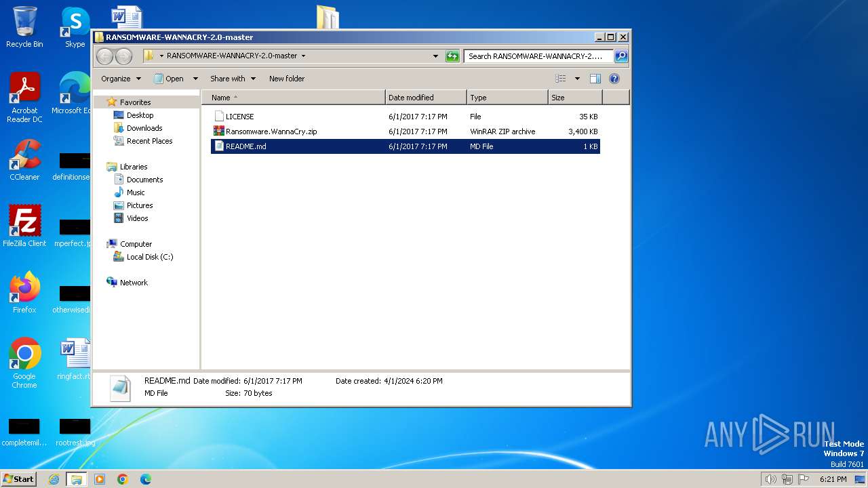This screenshot has height=488, width=868.
Task: Select the README.md file row
Action: pos(406,146)
